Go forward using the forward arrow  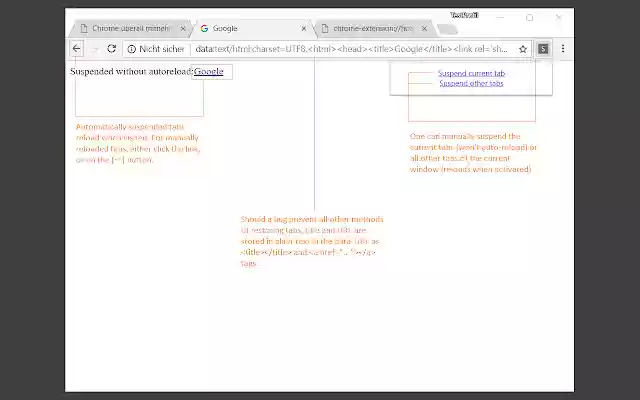94,49
